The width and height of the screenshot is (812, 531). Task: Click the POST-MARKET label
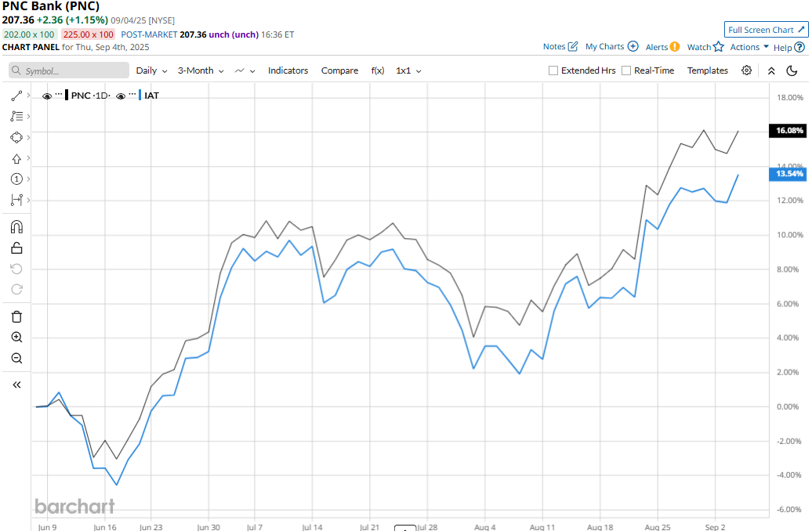[149, 34]
